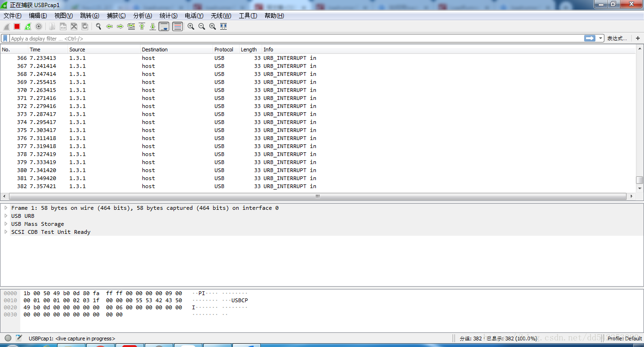Toggle auto-scroll during live capture
The width and height of the screenshot is (644, 347).
(164, 26)
